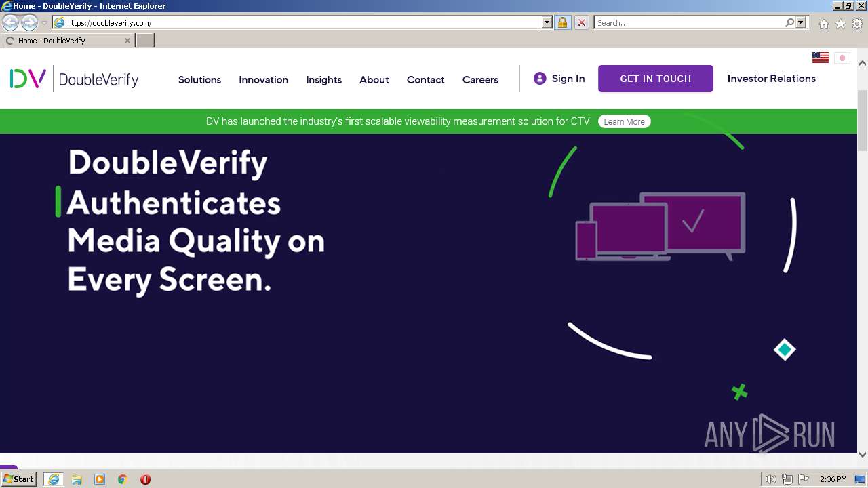Open Favorites star icon

pyautogui.click(x=840, y=24)
